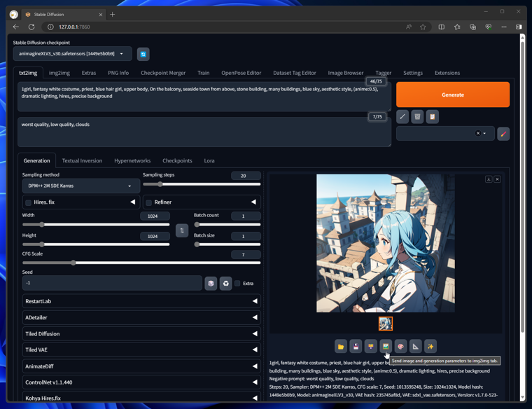Open the Tagger tab

click(x=384, y=73)
